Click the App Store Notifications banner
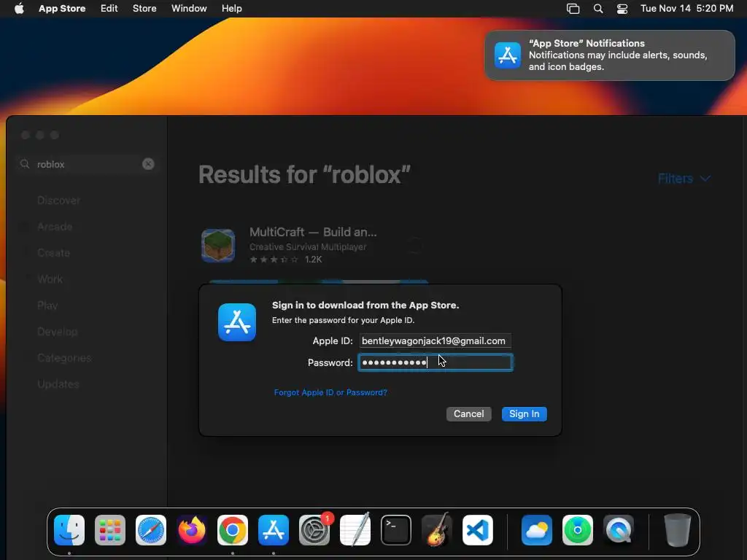747x560 pixels. pos(609,55)
